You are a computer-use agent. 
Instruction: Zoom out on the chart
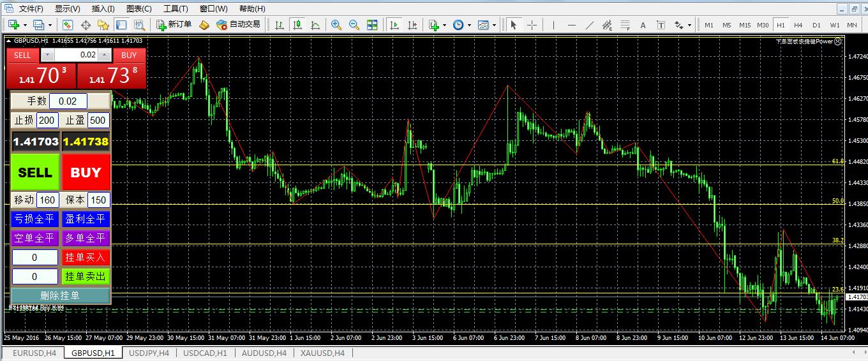click(x=354, y=25)
